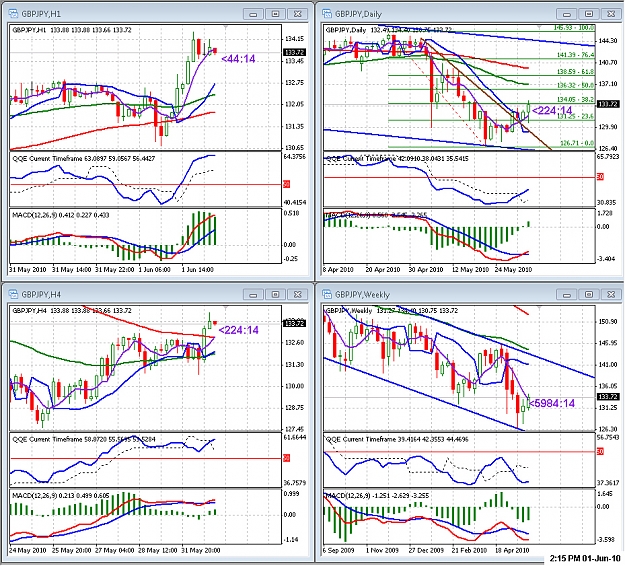Click the H1 QQE Current Timeframe indicator label
The image size is (625, 566).
tap(84, 159)
